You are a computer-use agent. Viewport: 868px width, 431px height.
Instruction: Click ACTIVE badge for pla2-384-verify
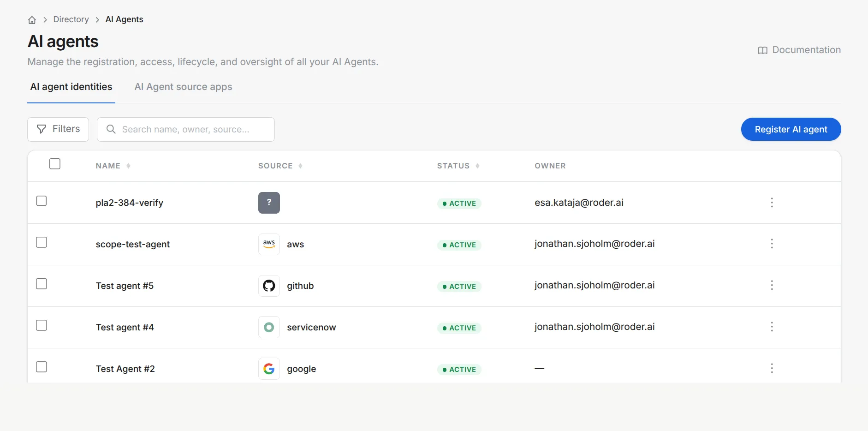459,204
